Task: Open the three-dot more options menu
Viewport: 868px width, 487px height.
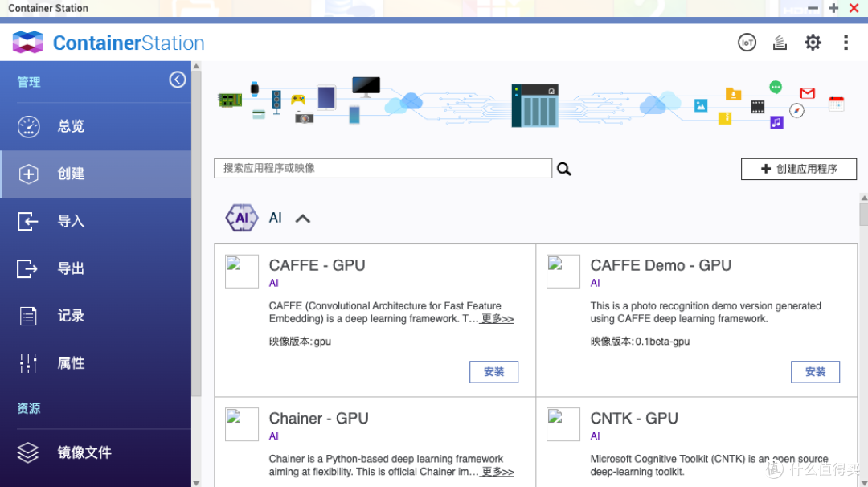Action: click(845, 42)
